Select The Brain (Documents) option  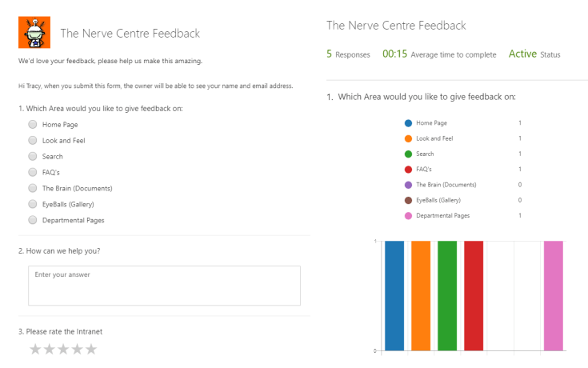point(33,188)
